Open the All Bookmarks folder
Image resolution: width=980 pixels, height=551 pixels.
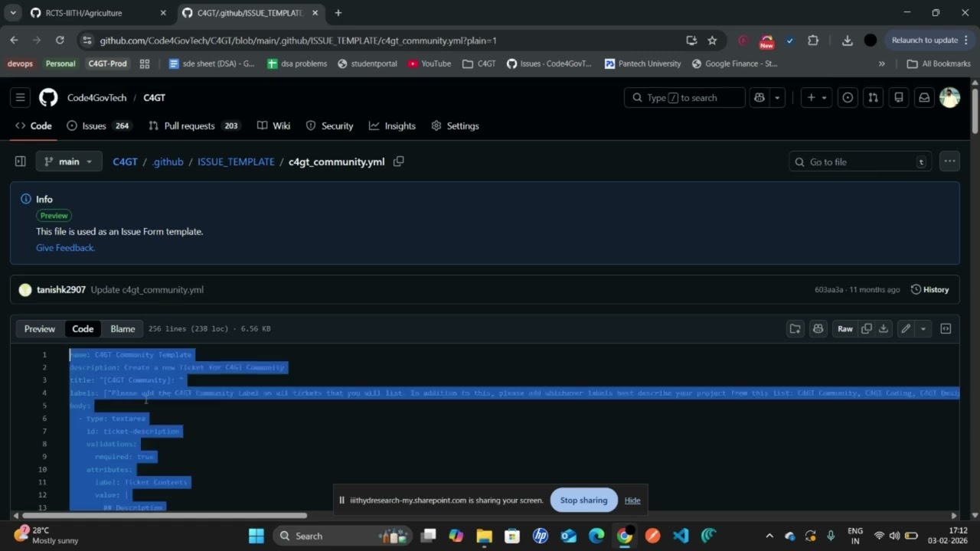tap(938, 64)
